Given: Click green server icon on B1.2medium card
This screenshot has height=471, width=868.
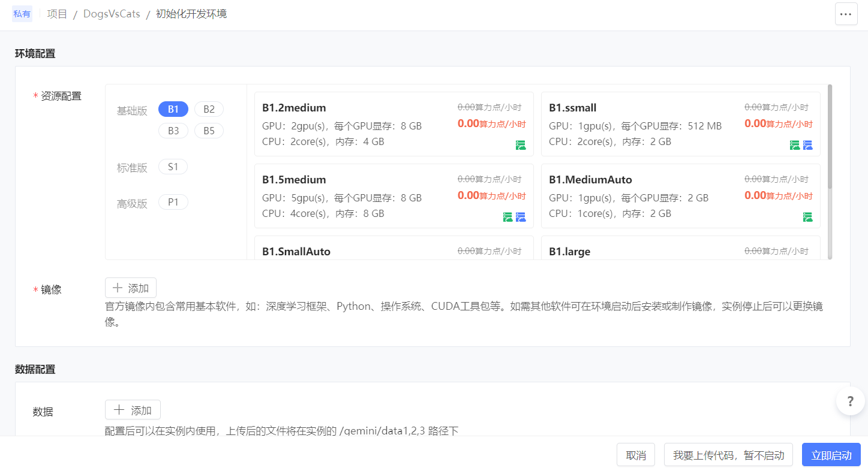Looking at the screenshot, I should [520, 145].
